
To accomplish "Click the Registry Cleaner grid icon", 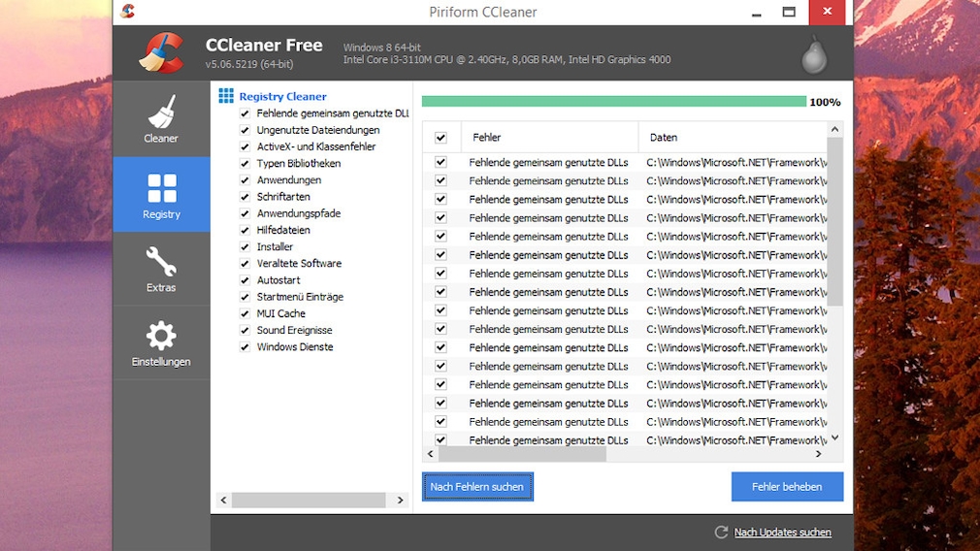I will pyautogui.click(x=226, y=96).
